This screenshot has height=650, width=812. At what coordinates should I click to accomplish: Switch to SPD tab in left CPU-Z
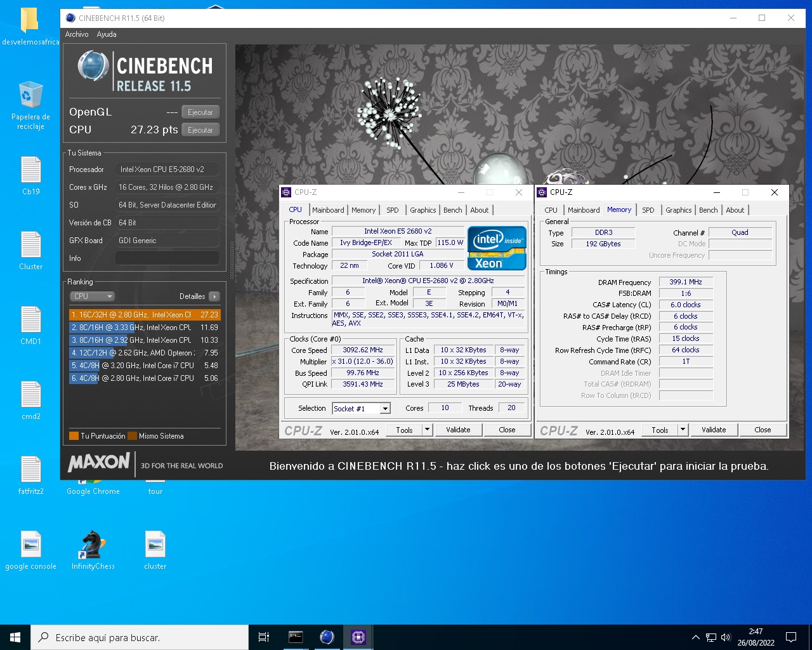(x=393, y=210)
